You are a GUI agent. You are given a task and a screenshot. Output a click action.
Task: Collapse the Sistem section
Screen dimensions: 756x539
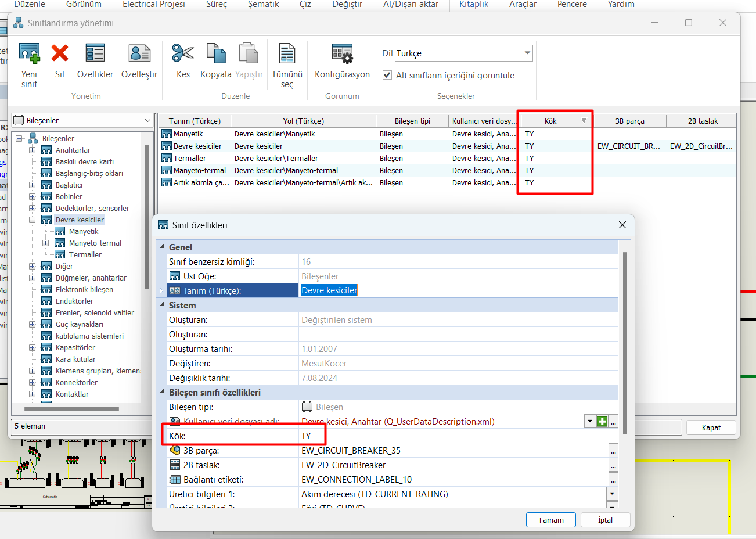coord(162,305)
